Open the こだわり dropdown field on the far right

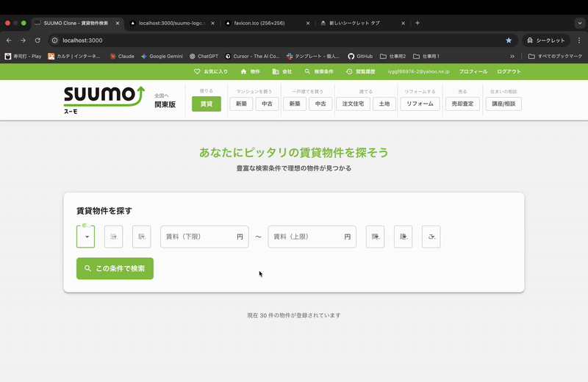coord(431,237)
